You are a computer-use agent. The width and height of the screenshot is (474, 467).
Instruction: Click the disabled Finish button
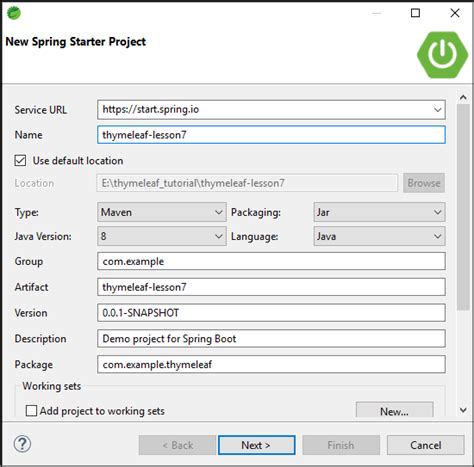tap(341, 445)
